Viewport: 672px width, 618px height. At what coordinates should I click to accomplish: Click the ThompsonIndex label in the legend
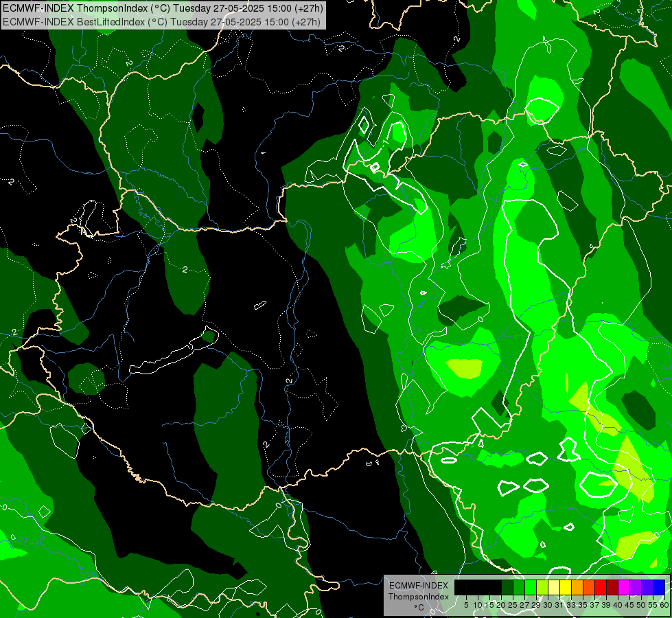(419, 597)
